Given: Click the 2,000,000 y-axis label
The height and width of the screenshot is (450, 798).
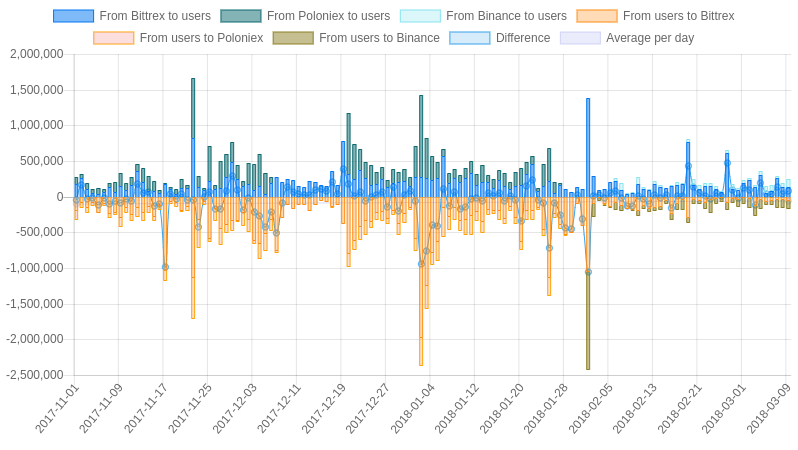Looking at the screenshot, I should click(x=37, y=54).
